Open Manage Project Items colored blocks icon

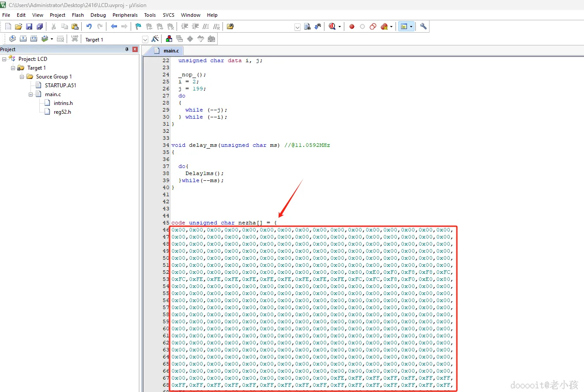tap(169, 39)
